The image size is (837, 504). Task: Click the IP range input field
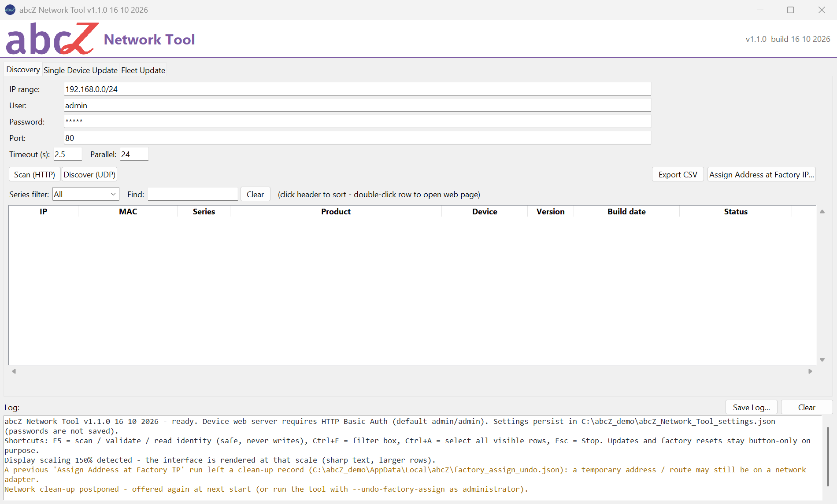click(357, 89)
